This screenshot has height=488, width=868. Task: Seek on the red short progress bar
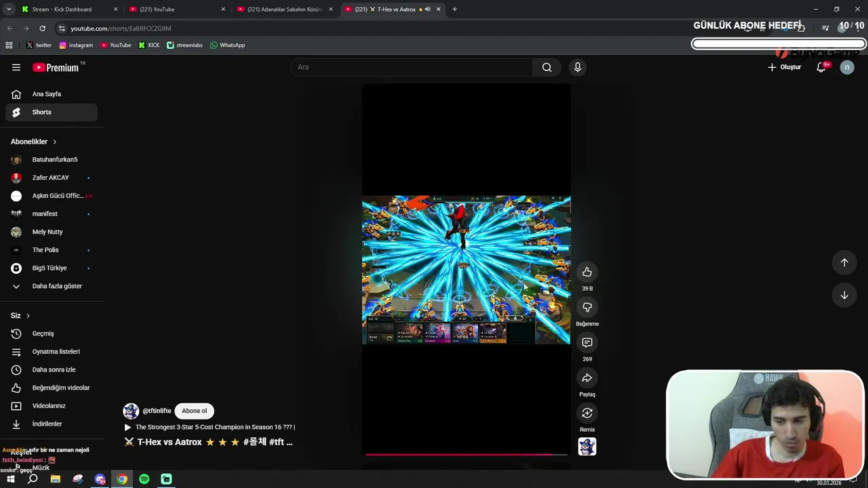coord(466,454)
